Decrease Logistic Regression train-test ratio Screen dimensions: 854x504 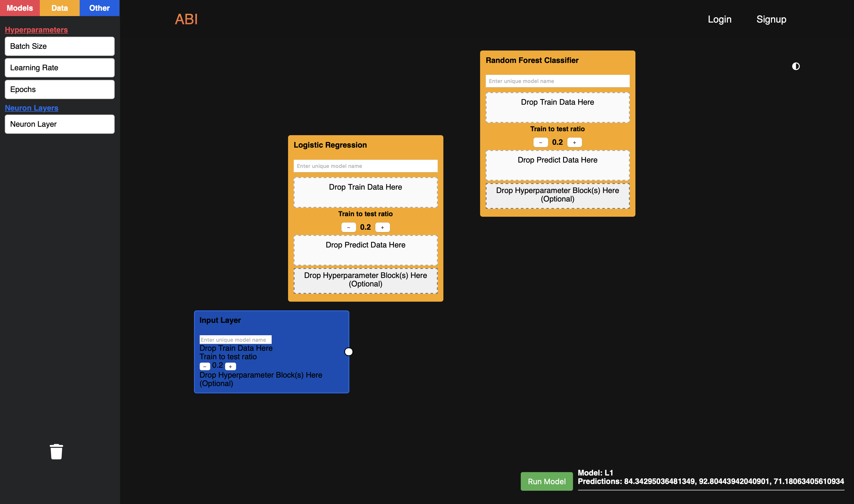coord(348,227)
